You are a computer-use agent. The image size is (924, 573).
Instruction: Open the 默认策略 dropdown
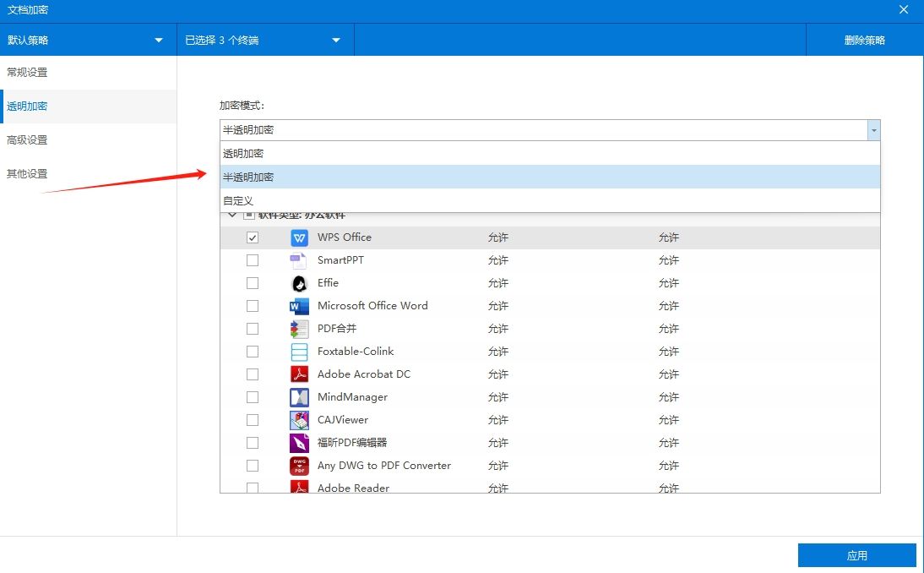coord(88,39)
